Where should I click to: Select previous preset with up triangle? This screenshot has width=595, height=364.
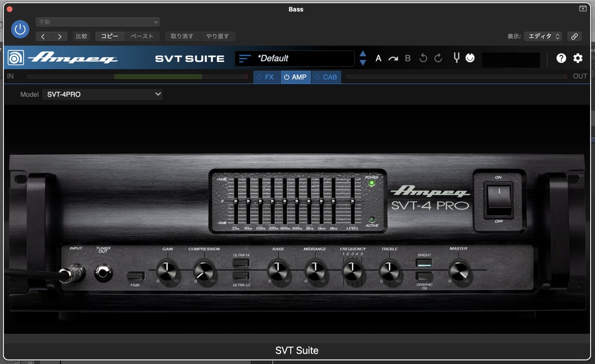click(x=363, y=54)
